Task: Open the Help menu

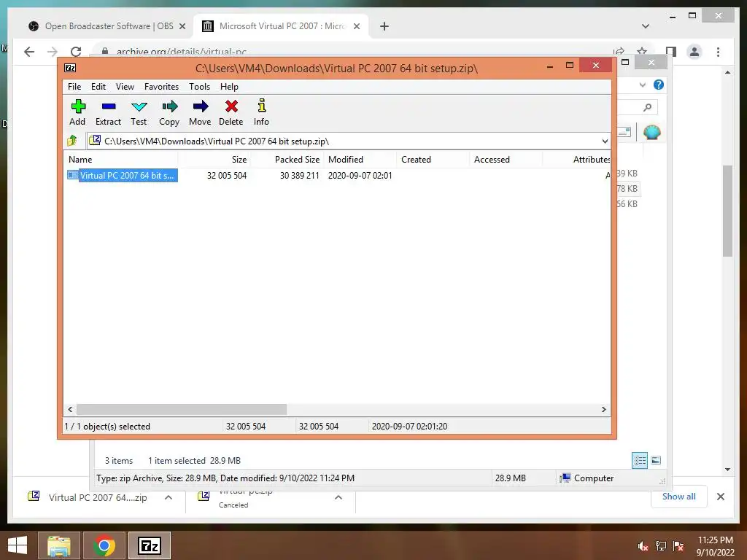Action: (229, 87)
